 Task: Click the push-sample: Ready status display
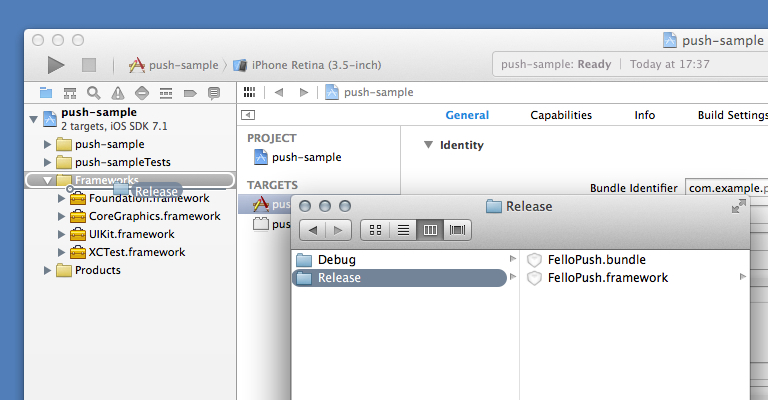coord(632,64)
